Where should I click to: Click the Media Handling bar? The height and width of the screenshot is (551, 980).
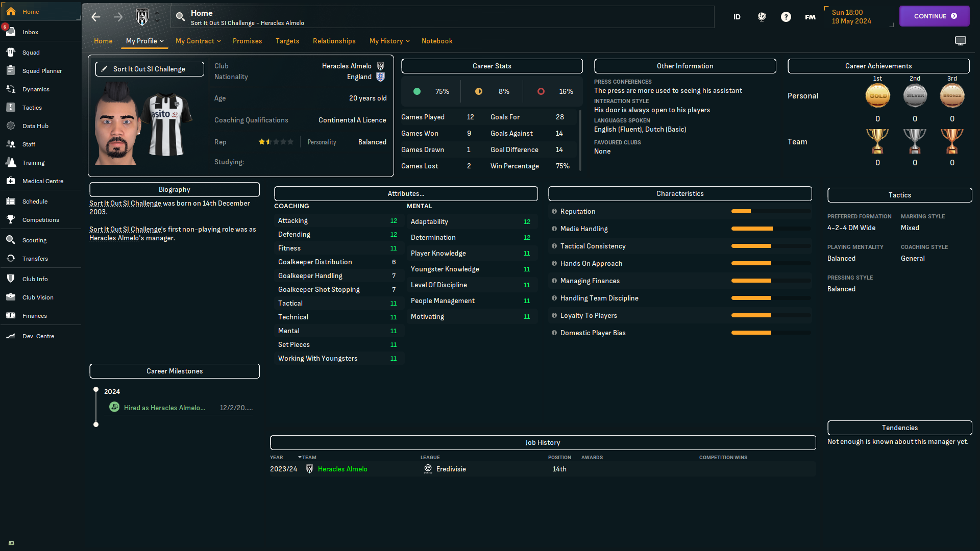click(771, 229)
